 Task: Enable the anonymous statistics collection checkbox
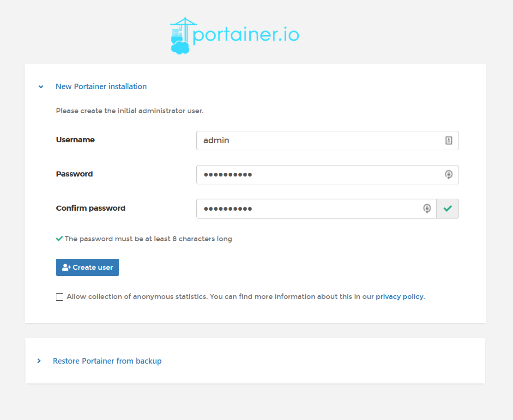(59, 297)
